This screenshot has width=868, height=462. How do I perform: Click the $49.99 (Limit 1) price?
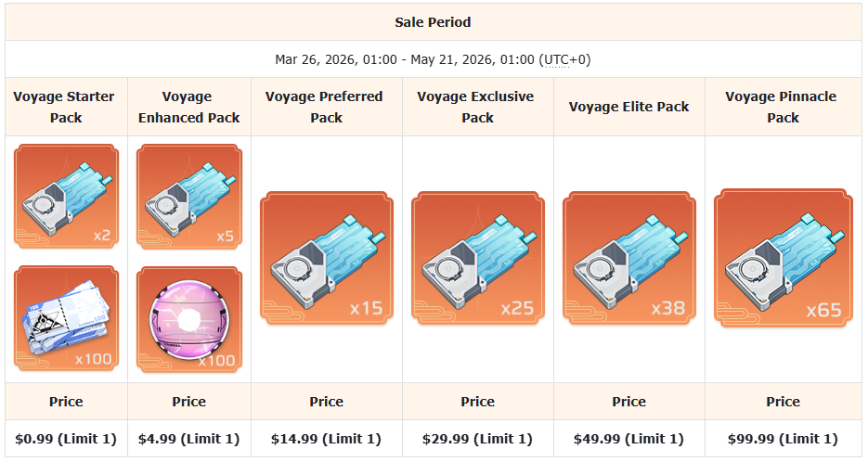pos(629,438)
